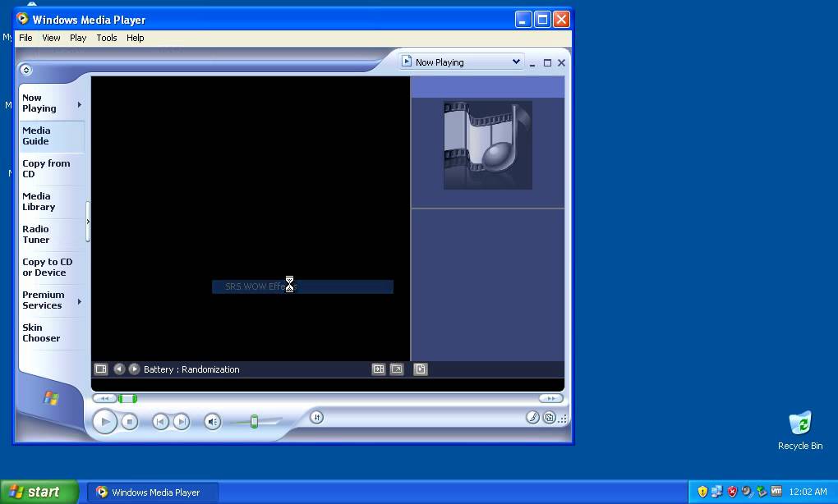
Task: Open the Copy from CD tab
Action: [52, 169]
